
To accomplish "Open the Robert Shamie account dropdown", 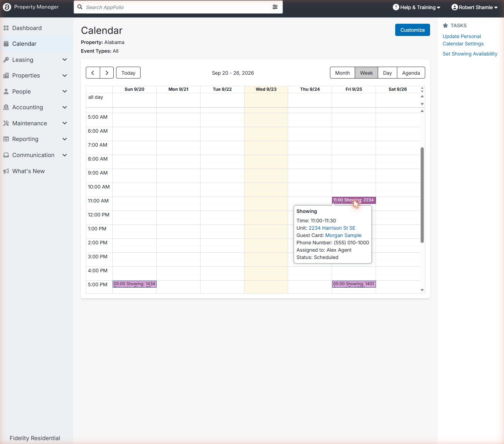I will (475, 7).
